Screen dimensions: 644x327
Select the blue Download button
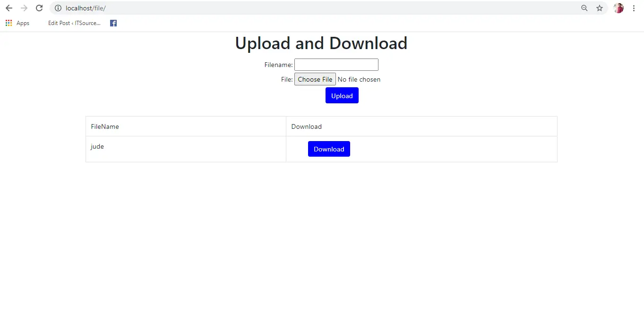tap(329, 149)
